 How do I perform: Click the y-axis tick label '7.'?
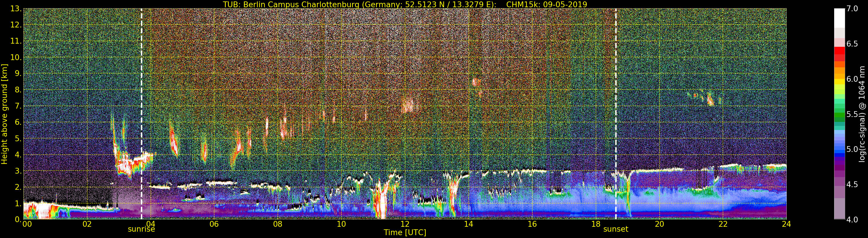pyautogui.click(x=18, y=106)
